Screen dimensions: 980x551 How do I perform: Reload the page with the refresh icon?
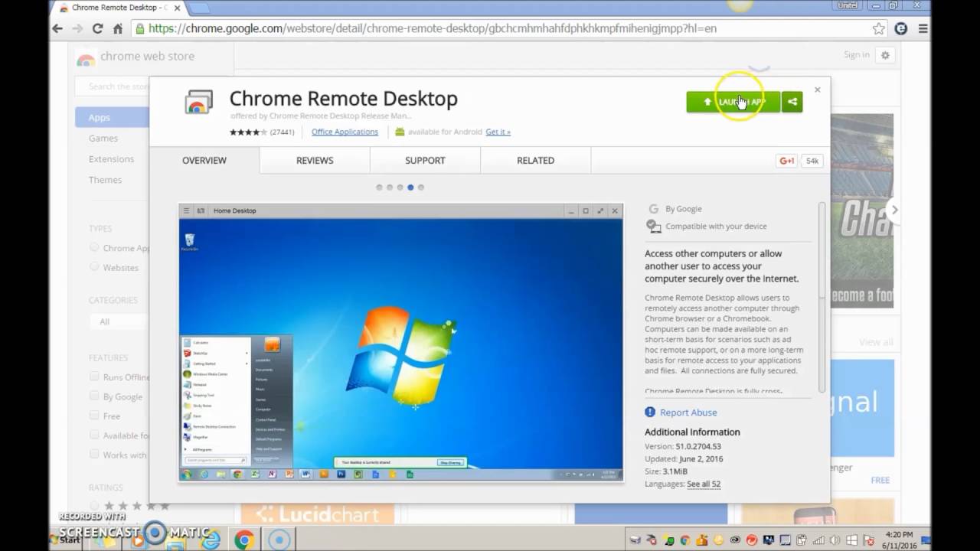tap(97, 28)
